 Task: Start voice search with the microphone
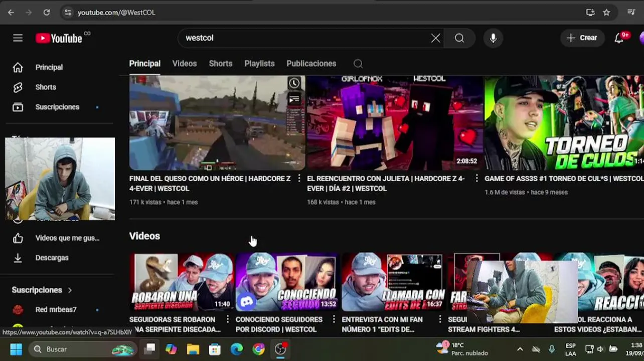coord(493,38)
